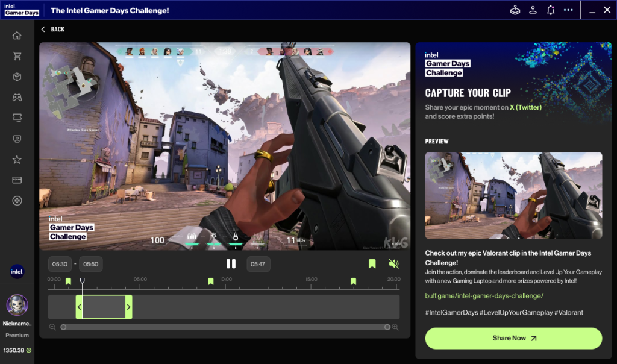Screen dimensions: 617x364
Task: Toggle the bookmark button beside mute
Action: [x=372, y=264]
